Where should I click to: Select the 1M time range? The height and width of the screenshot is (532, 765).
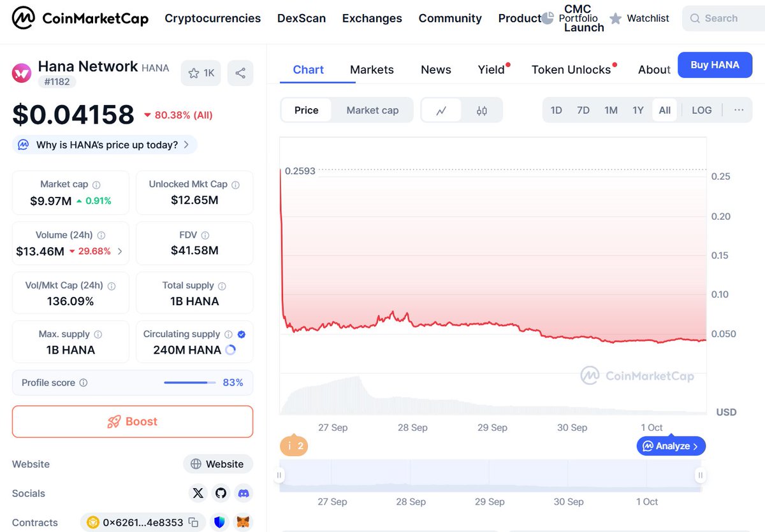611,110
